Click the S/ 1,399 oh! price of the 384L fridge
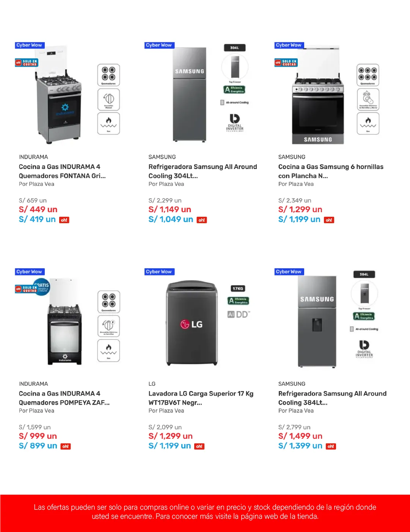Viewport: 410px width, 532px height. [x=300, y=446]
